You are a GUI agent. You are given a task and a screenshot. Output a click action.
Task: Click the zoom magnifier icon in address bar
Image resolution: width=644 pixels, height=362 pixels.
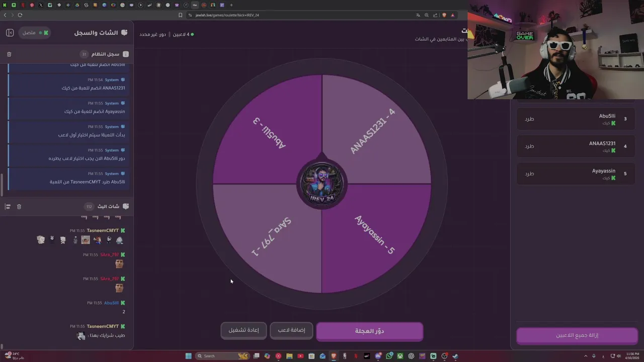click(x=427, y=15)
